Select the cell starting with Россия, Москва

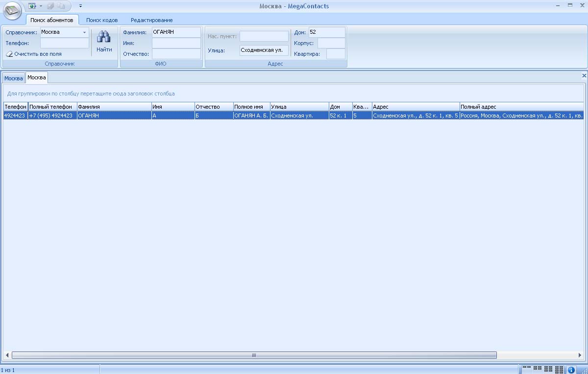click(x=522, y=116)
